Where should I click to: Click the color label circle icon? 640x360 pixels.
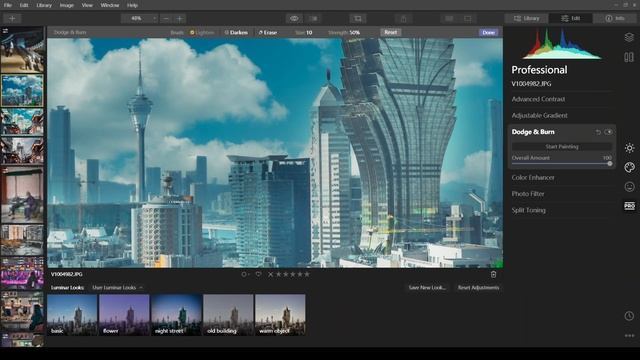pos(244,274)
